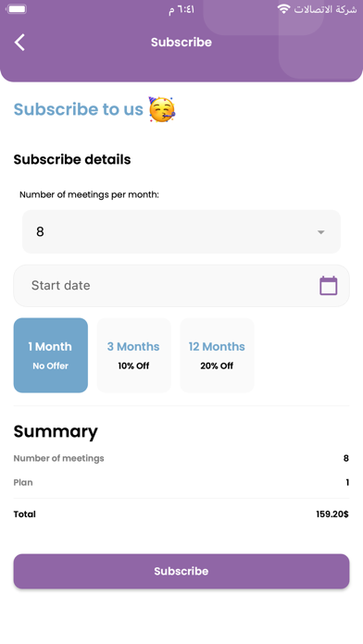This screenshot has height=644, width=363.
Task: Pick the 12 Months 20% Off plan
Action: click(217, 355)
